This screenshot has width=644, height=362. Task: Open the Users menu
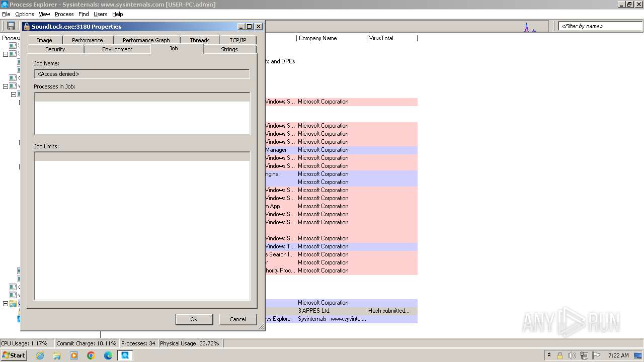pyautogui.click(x=100, y=14)
